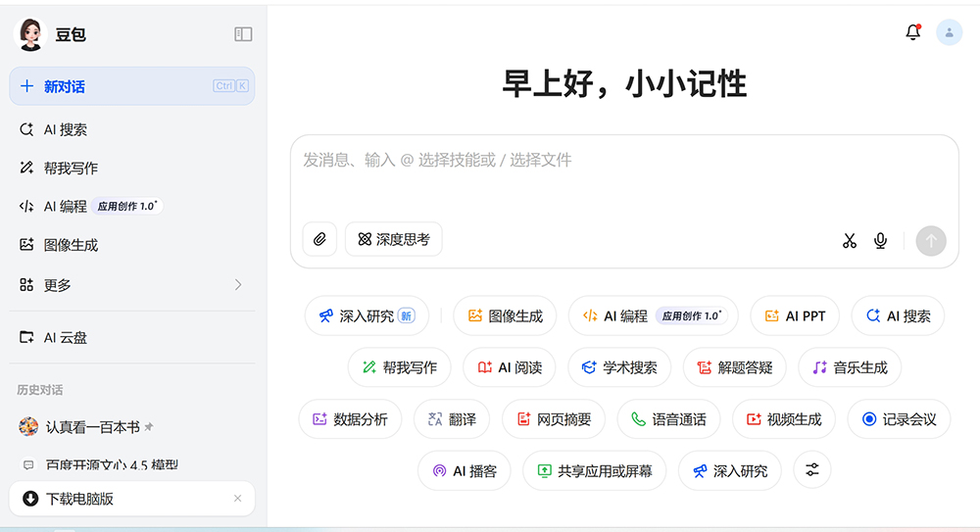Viewport: 980px width, 532px height.
Task: Open AI 编程 in the sidebar
Action: (x=132, y=207)
